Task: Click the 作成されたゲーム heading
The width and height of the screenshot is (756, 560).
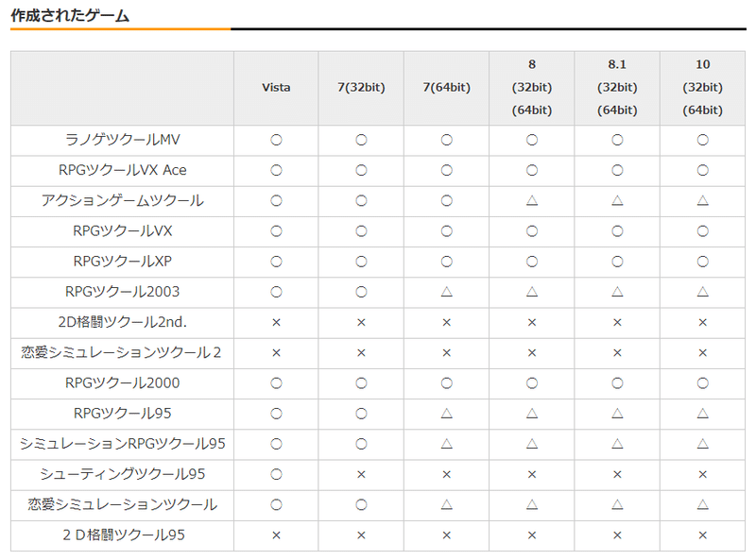Action: point(70,15)
